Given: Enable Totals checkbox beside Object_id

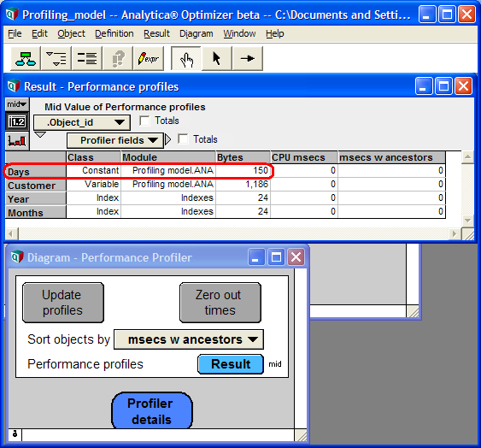Looking at the screenshot, I should [x=144, y=121].
